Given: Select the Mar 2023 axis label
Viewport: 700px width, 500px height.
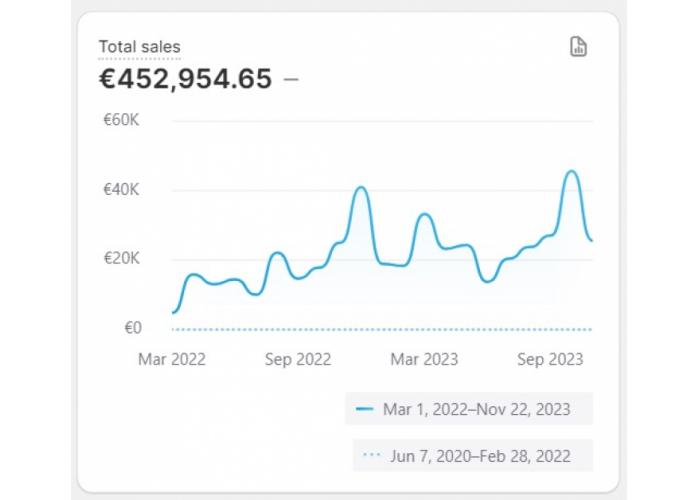Looking at the screenshot, I should (x=424, y=359).
